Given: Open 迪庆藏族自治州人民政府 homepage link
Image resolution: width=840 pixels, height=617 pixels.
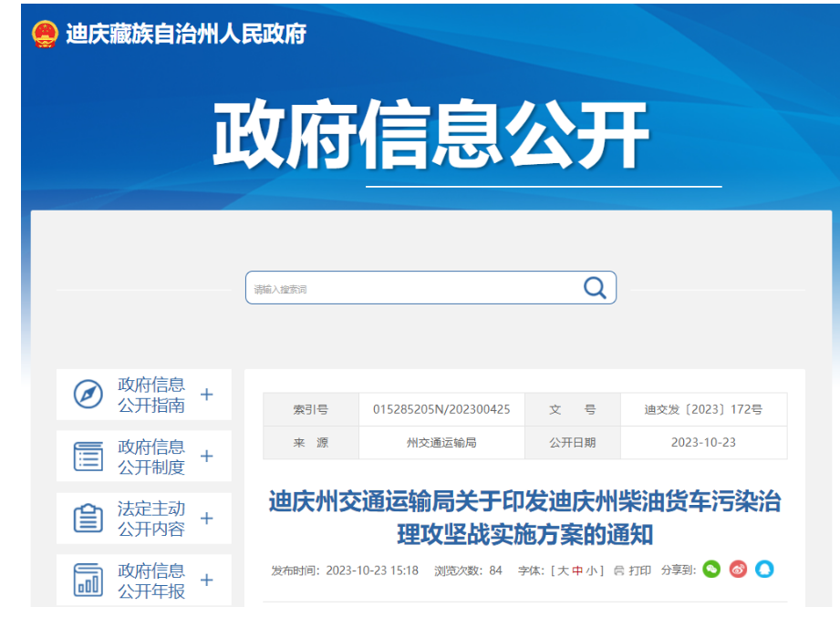Looking at the screenshot, I should [x=186, y=35].
